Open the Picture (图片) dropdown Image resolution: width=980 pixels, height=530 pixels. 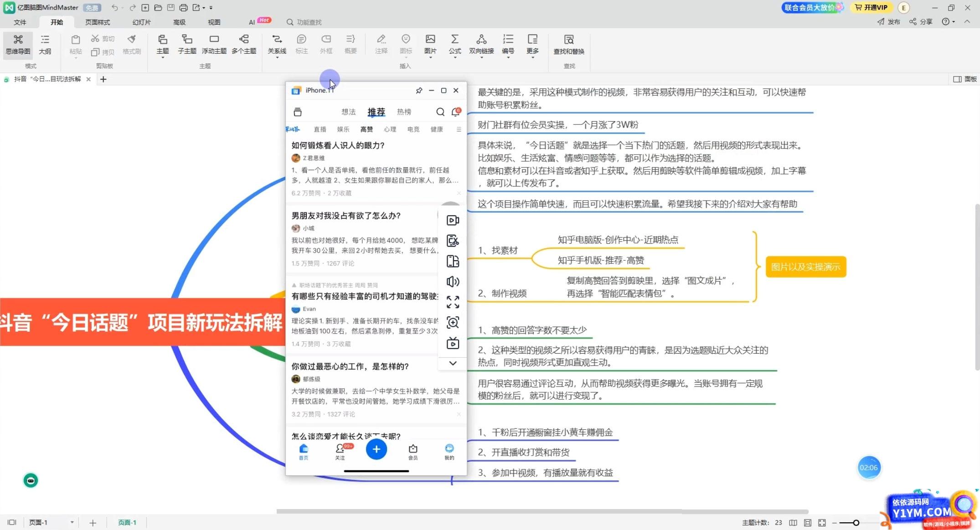coord(430,58)
